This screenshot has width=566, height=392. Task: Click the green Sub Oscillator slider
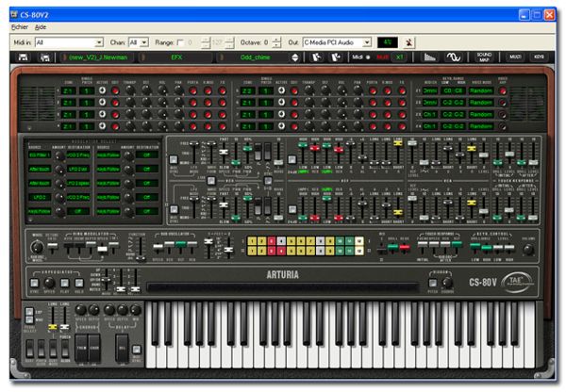tap(181, 246)
